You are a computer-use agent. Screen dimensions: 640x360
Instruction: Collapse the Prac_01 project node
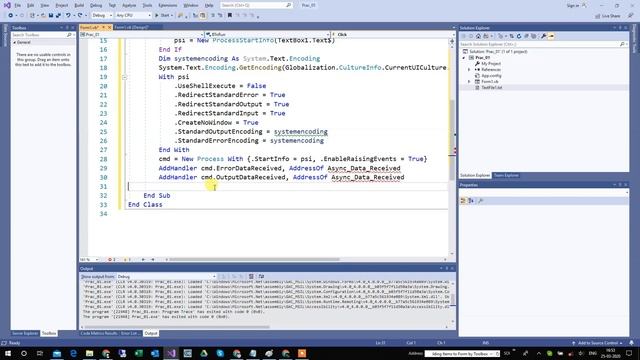[x=464, y=58]
